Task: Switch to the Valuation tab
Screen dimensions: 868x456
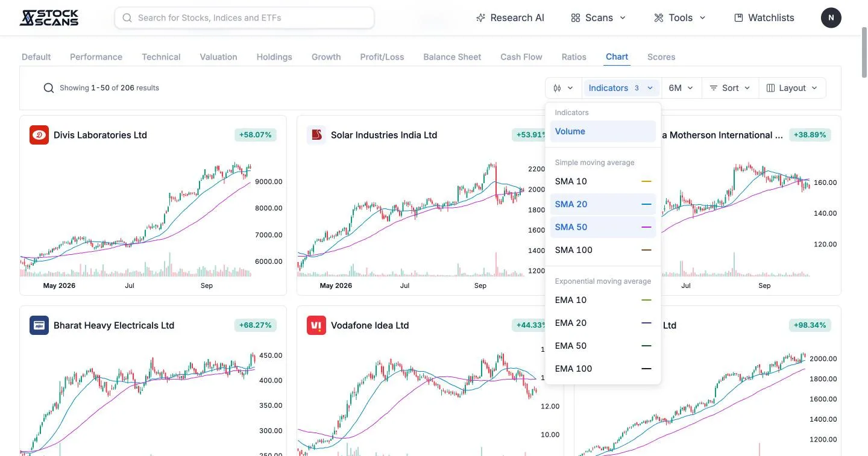Action: [x=218, y=57]
